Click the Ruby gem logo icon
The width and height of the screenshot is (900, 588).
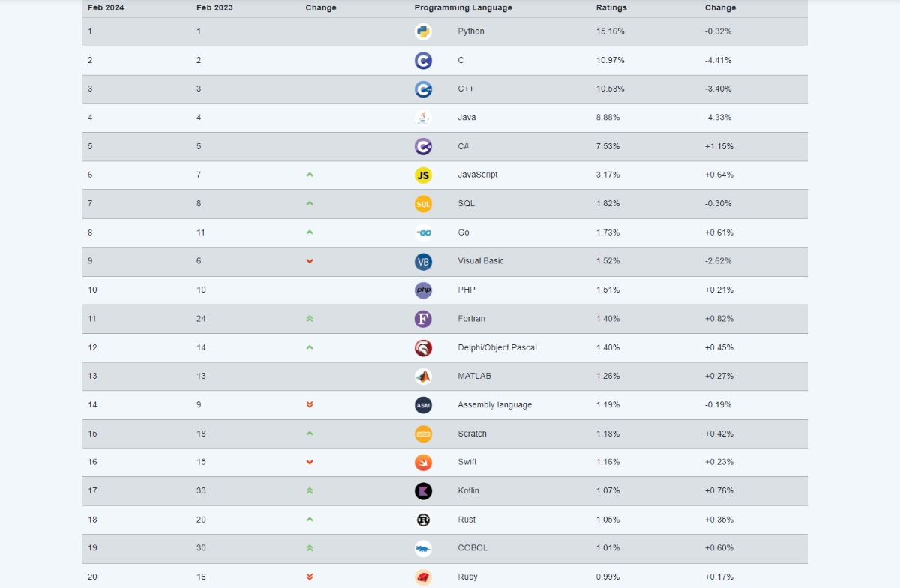pyautogui.click(x=423, y=577)
